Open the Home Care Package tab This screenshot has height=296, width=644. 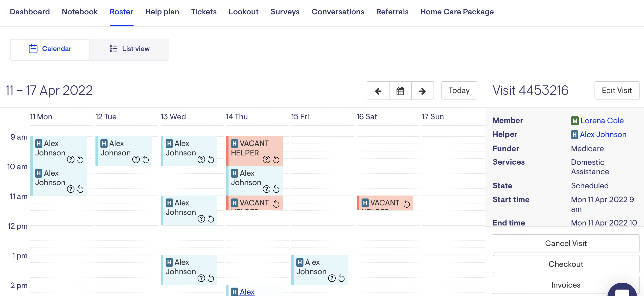[457, 12]
